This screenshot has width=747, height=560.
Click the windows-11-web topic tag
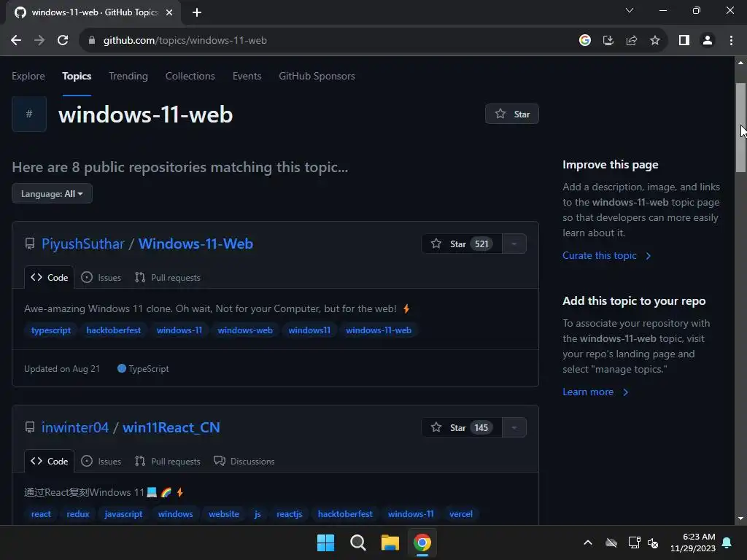pyautogui.click(x=379, y=330)
